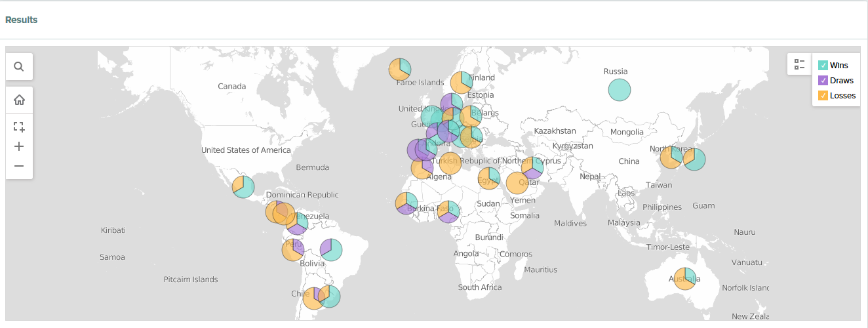Screen dimensions: 868x328
Task: Click the pie marker over Mexico
Action: pyautogui.click(x=243, y=186)
